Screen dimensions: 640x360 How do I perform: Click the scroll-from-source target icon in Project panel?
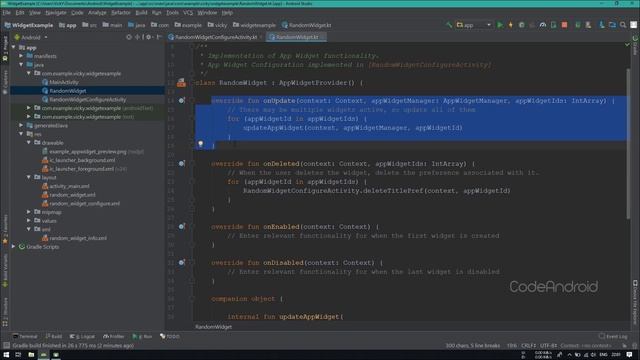(129, 37)
